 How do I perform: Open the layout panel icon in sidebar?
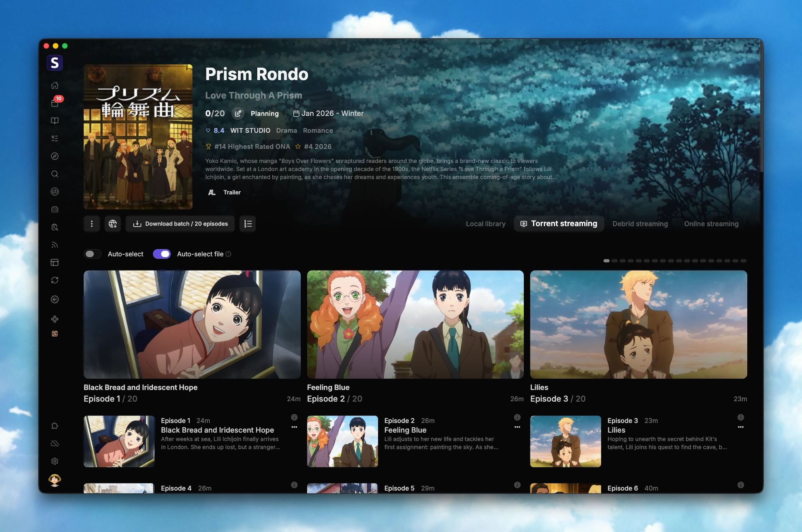coord(55,263)
